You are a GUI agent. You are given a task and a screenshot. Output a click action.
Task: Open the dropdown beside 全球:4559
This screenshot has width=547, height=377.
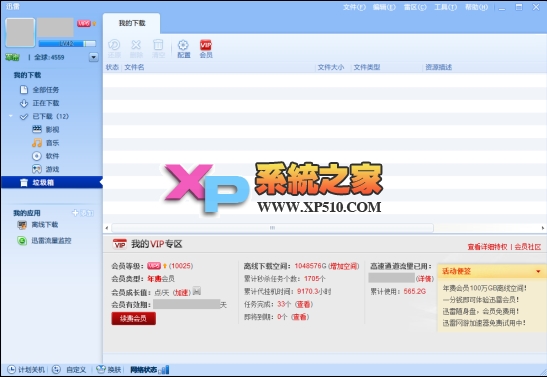coord(93,57)
